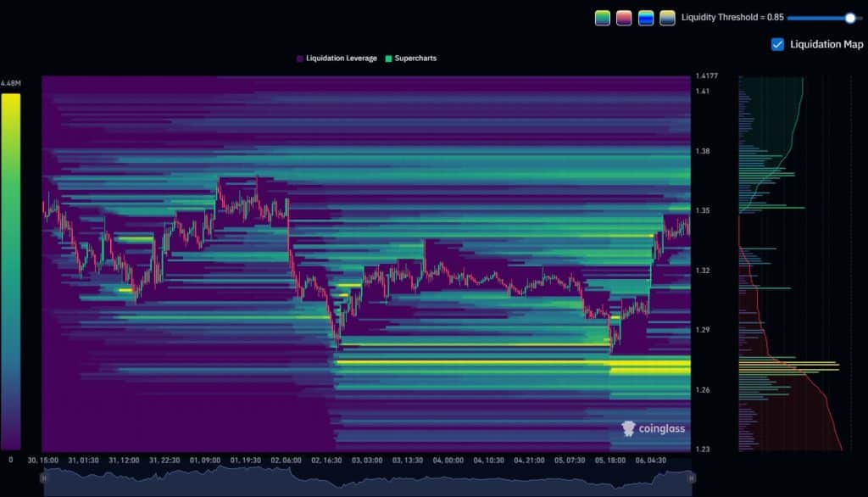Click the 05, 18:00 time axis label
This screenshot has height=497, width=868.
pos(610,461)
